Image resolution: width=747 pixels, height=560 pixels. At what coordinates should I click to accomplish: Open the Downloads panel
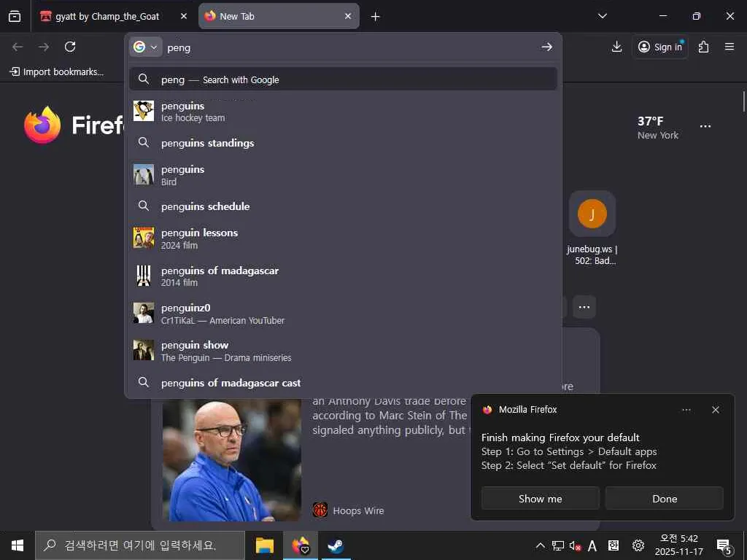[616, 47]
